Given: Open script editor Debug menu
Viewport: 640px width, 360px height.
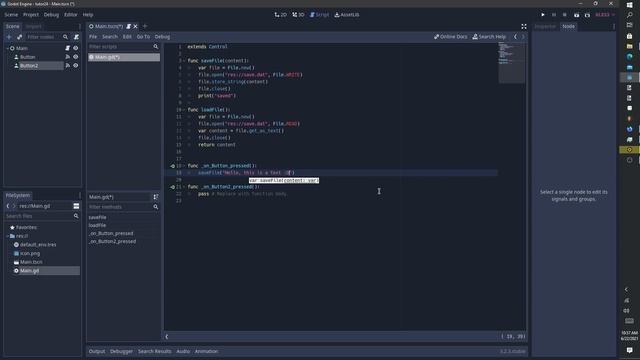Looking at the screenshot, I should 162,37.
